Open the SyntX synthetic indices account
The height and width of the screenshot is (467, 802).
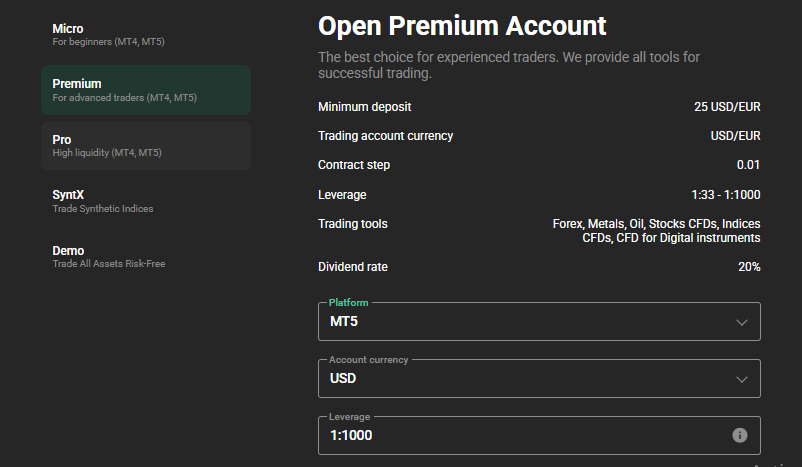click(x=146, y=201)
